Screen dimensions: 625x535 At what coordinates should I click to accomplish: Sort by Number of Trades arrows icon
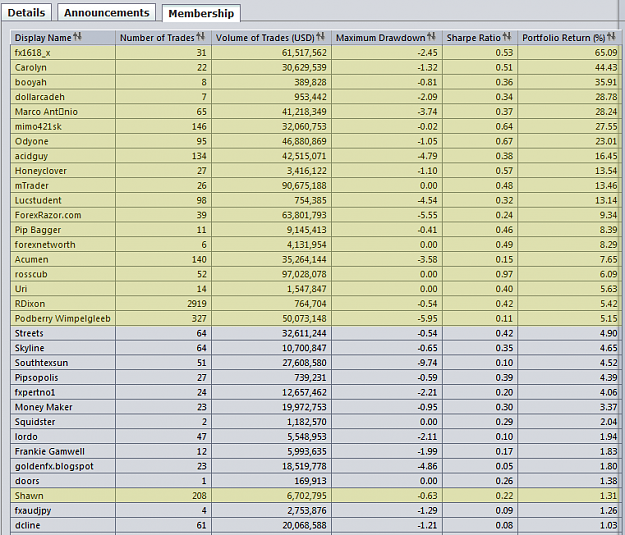point(200,37)
